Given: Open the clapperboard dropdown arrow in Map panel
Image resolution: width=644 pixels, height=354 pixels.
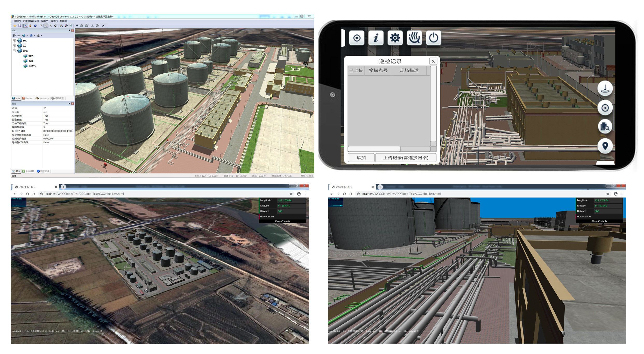Looking at the screenshot, I should pyautogui.click(x=41, y=36).
